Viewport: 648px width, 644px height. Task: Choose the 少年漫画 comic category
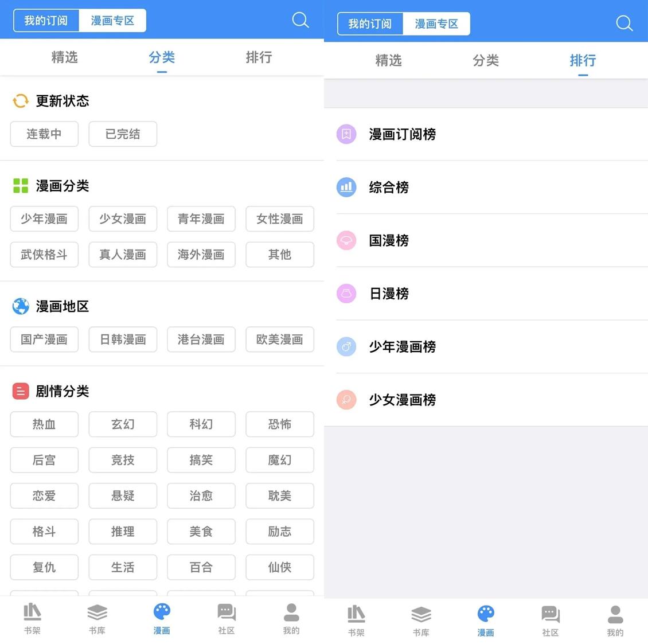click(x=44, y=218)
